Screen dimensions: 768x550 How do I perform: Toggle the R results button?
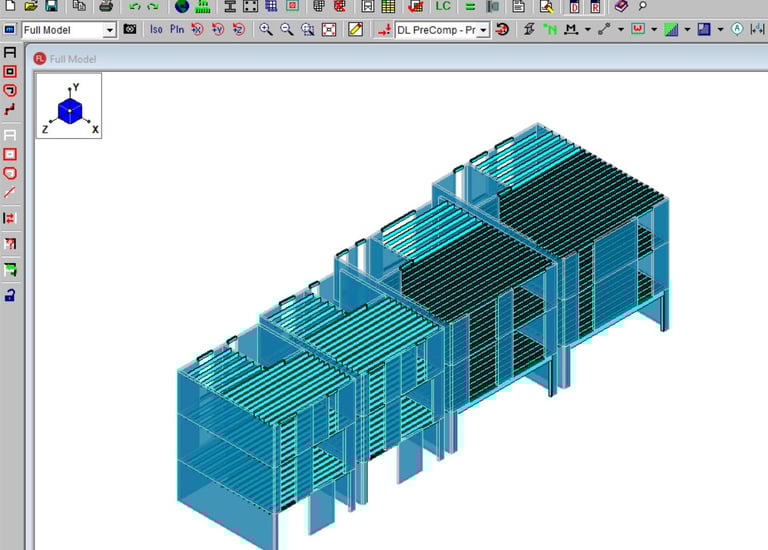pos(595,6)
